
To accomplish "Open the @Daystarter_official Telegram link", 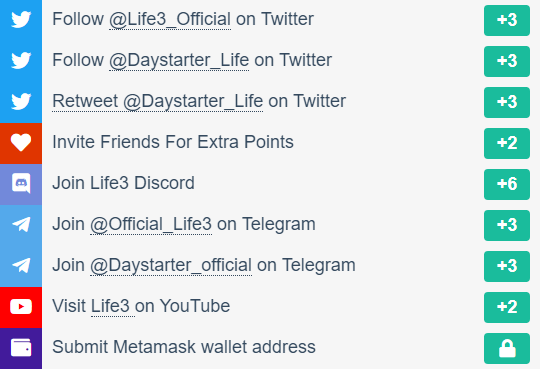I will coord(171,265).
